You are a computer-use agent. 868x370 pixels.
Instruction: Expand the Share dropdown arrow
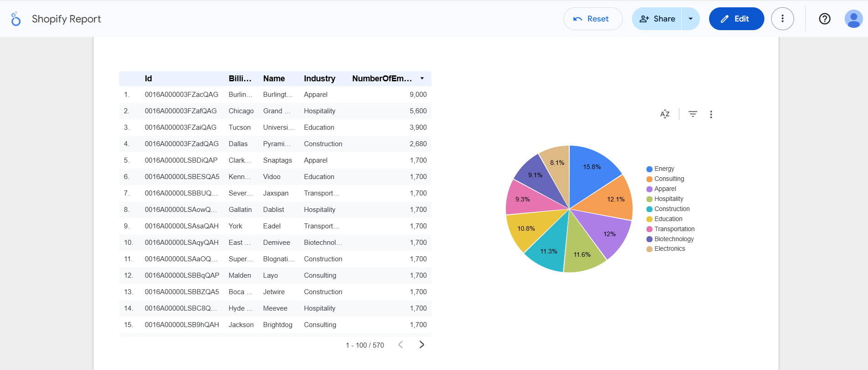pyautogui.click(x=691, y=19)
